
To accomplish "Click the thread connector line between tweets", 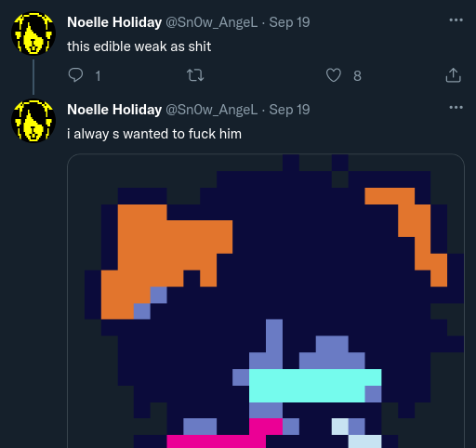I will (33, 77).
